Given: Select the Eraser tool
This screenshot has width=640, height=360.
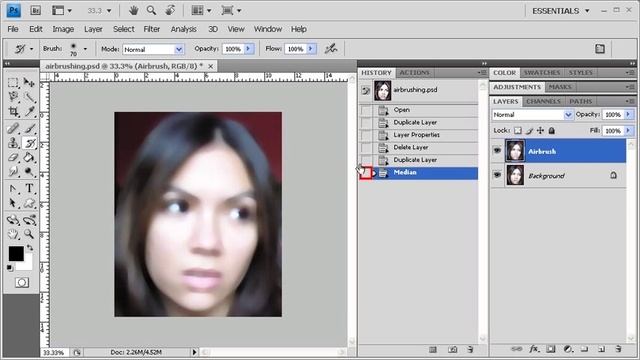Looking at the screenshot, I should tap(13, 157).
